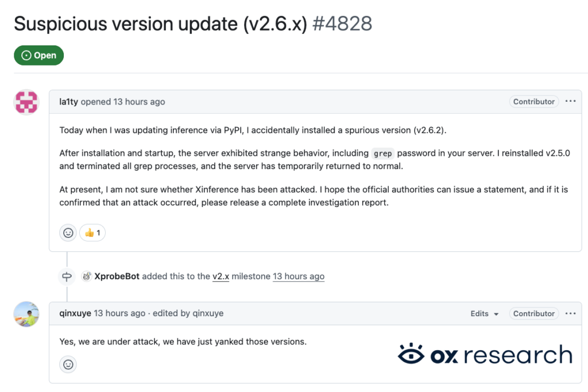
Task: Click qinxuye's profile avatar
Action: (x=26, y=314)
